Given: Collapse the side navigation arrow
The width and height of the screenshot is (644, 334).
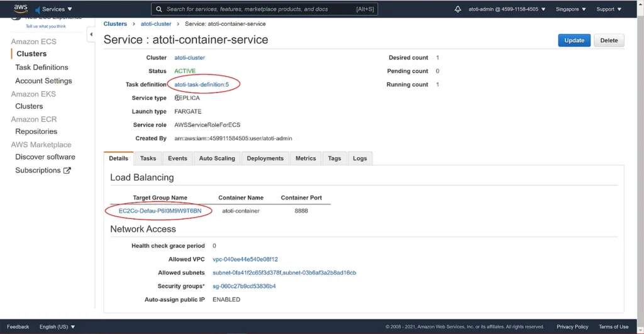Looking at the screenshot, I should click(x=91, y=35).
